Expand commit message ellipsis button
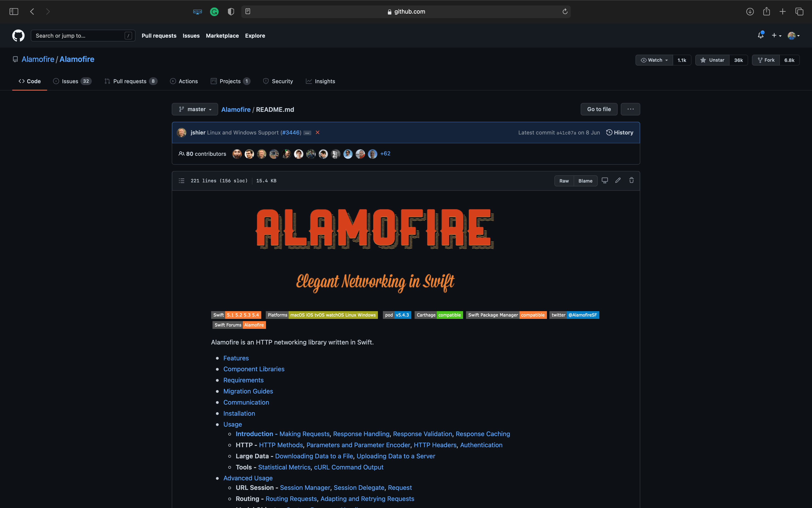The image size is (812, 508). point(307,133)
